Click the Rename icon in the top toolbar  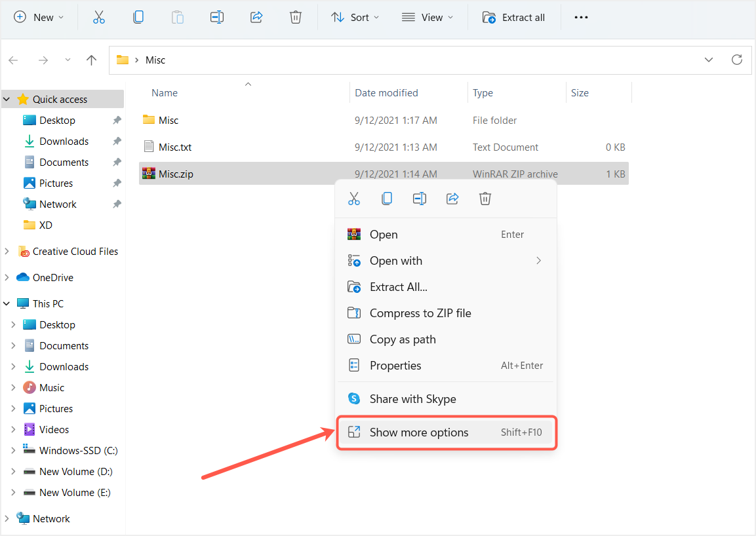pyautogui.click(x=217, y=18)
